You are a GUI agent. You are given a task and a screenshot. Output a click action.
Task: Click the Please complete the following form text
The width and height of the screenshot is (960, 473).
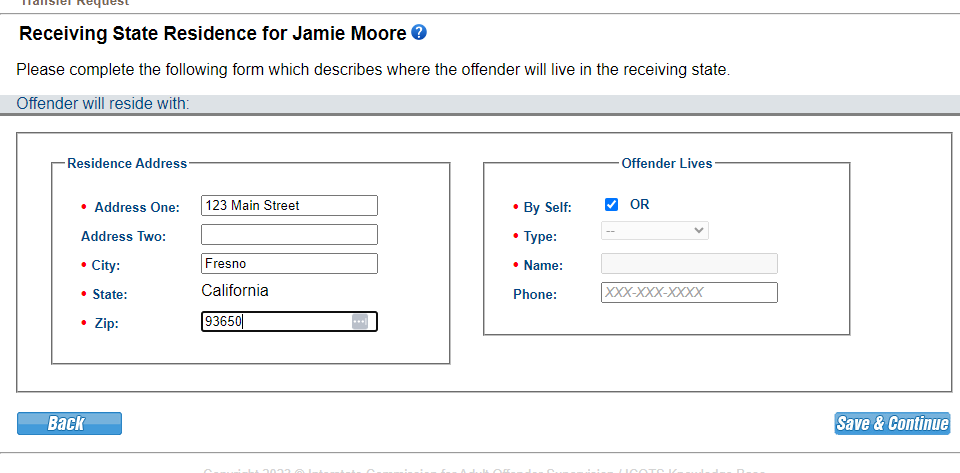(x=373, y=70)
